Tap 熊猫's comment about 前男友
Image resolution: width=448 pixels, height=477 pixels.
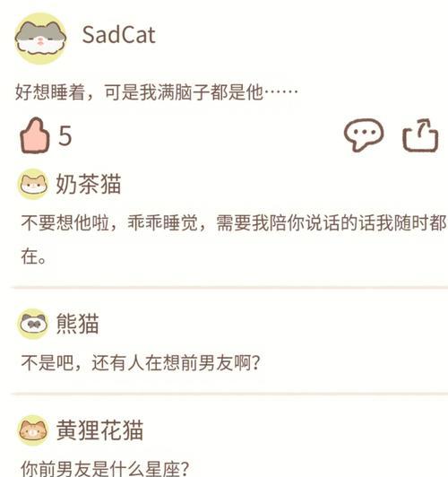141,362
